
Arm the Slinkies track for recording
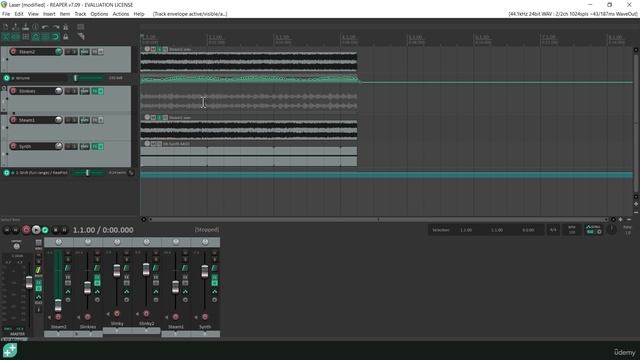click(x=13, y=91)
